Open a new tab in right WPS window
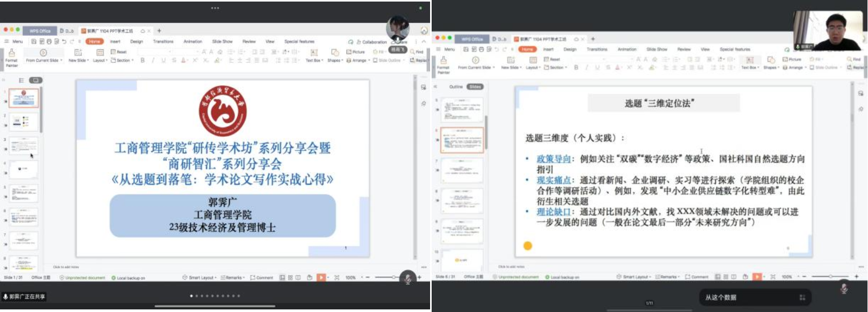 [592, 39]
